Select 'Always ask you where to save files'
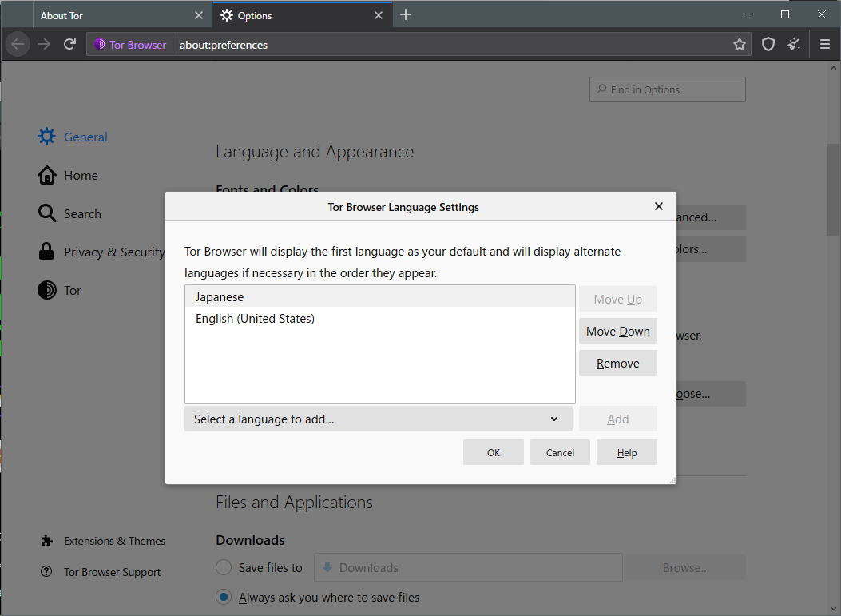Image resolution: width=841 pixels, height=616 pixels. click(224, 597)
